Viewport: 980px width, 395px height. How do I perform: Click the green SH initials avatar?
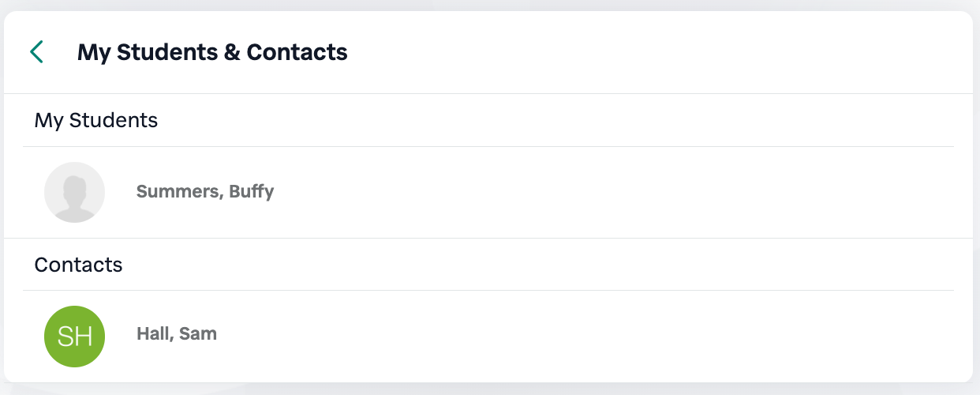pyautogui.click(x=74, y=336)
